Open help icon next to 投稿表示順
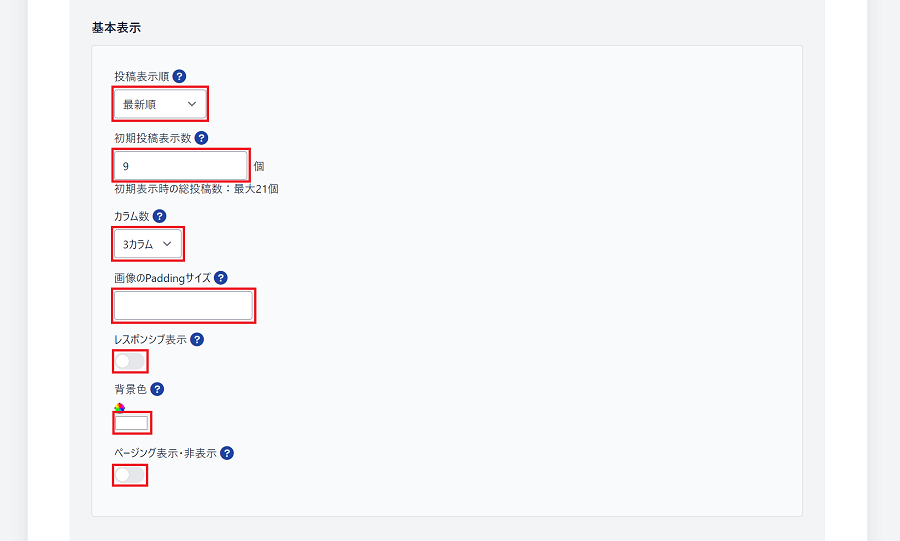The width and height of the screenshot is (900, 541). coord(179,76)
